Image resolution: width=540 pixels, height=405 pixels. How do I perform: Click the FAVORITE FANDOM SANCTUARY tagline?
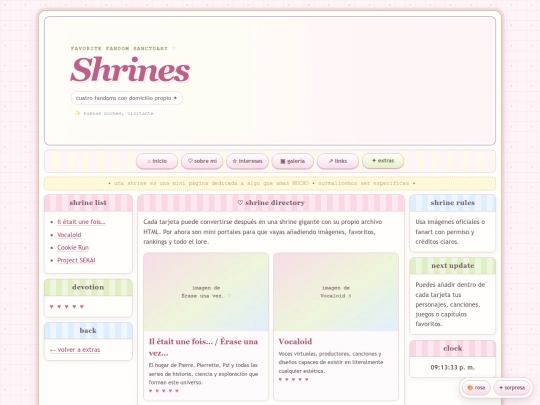(123, 49)
